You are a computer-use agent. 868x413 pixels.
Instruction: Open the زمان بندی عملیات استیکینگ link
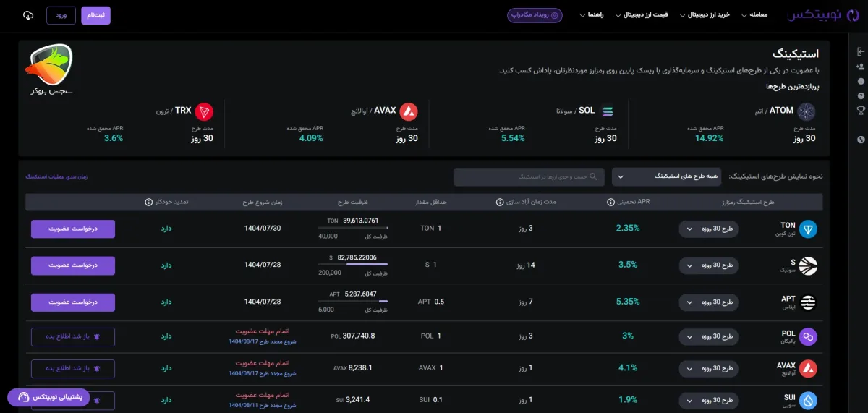coord(57,176)
